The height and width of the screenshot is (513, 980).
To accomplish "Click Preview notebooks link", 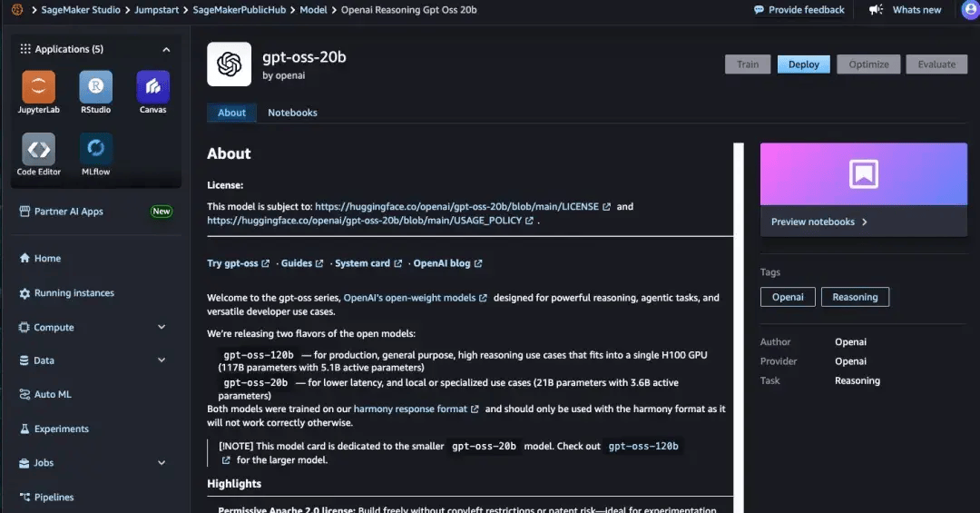I will [813, 222].
